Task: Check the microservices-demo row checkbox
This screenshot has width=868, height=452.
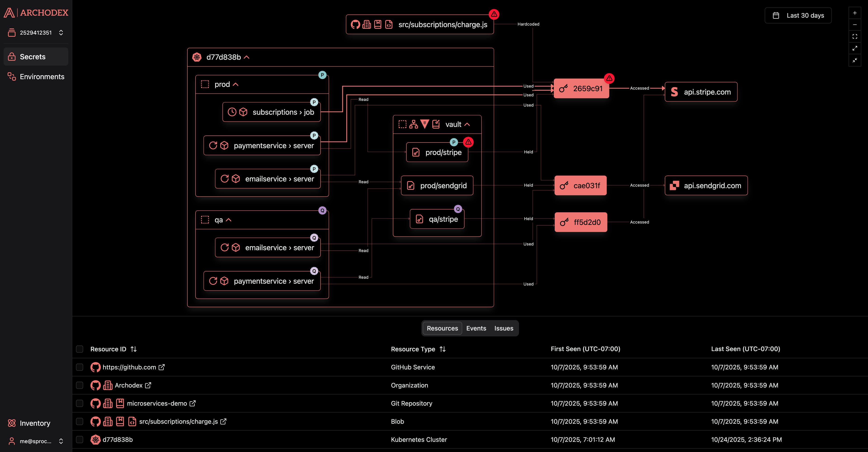Action: pyautogui.click(x=80, y=403)
